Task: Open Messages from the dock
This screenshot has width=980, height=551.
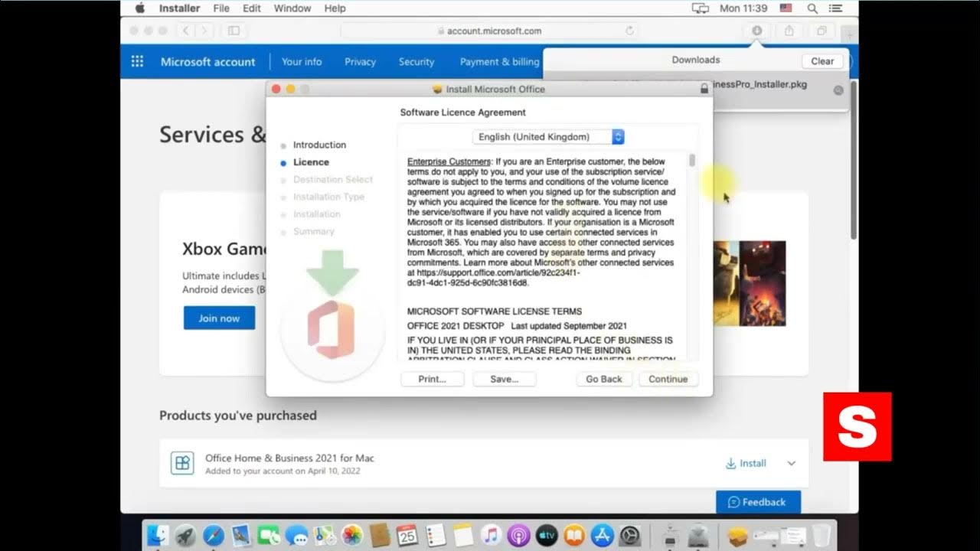Action: [x=296, y=535]
